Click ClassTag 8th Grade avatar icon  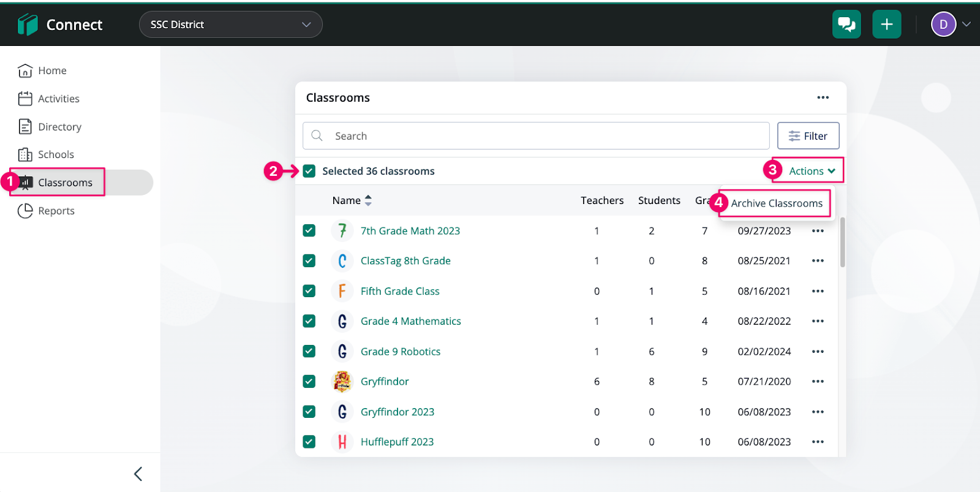pos(342,260)
